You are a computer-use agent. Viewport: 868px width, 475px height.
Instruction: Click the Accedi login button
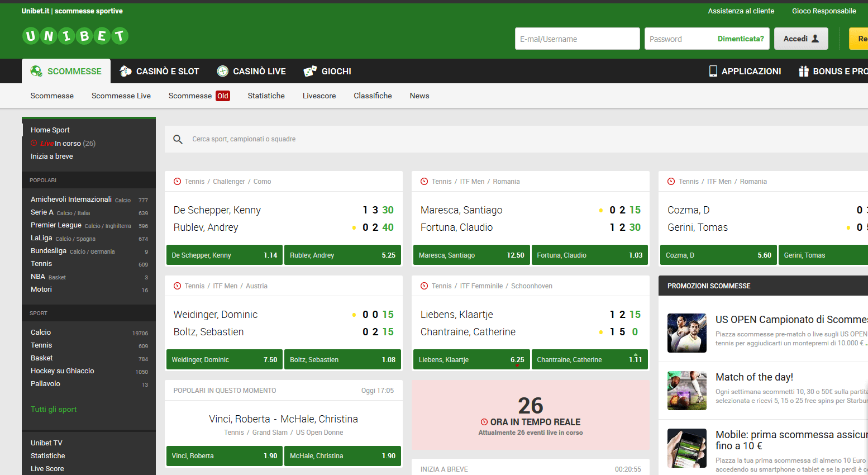(x=801, y=39)
